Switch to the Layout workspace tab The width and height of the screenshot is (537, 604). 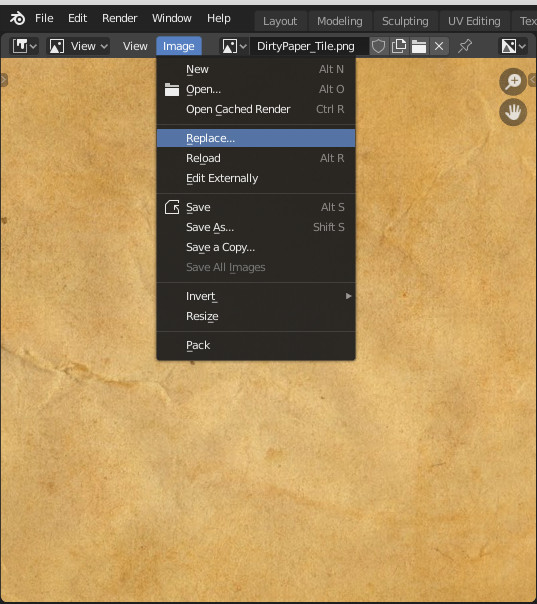(280, 21)
